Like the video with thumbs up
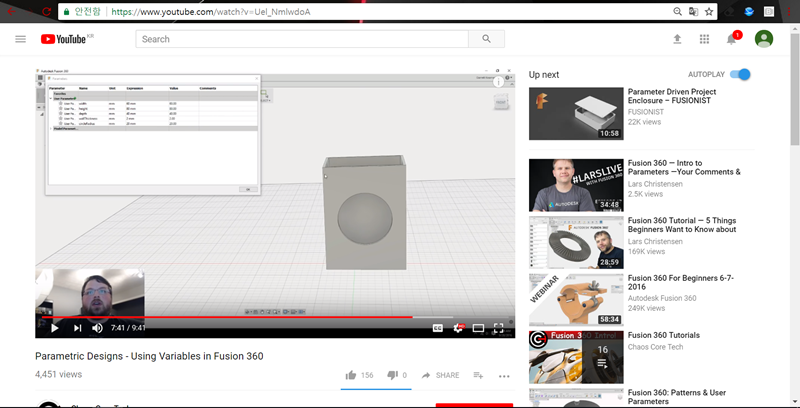Image resolution: width=800 pixels, height=408 pixels. coord(351,375)
